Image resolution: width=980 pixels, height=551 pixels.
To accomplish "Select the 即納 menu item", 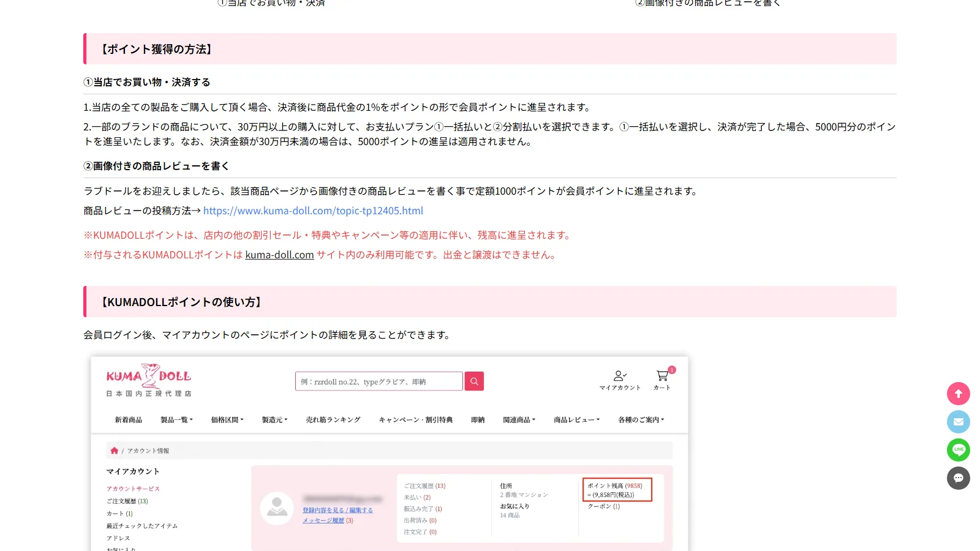I will pos(478,419).
